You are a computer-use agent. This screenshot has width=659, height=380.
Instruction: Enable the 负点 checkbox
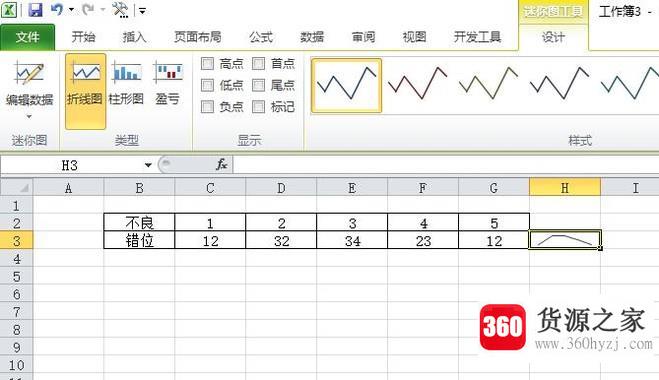pos(208,107)
